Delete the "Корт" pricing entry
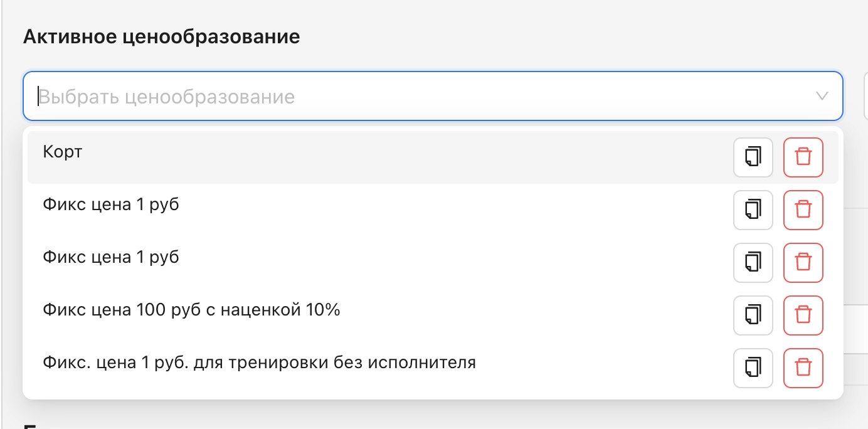Viewport: 868px width, 429px height. 803,157
